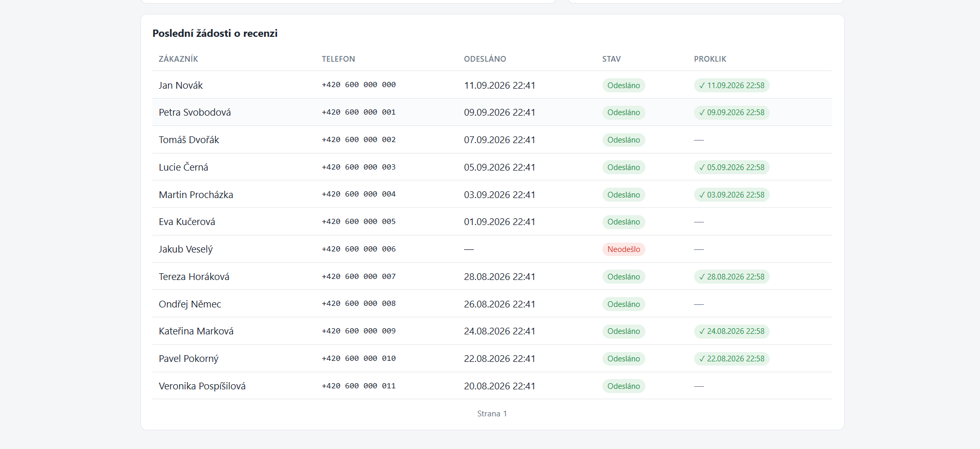980x449 pixels.
Task: Select sent date 26.08.2026 22:41
Action: [x=499, y=304]
